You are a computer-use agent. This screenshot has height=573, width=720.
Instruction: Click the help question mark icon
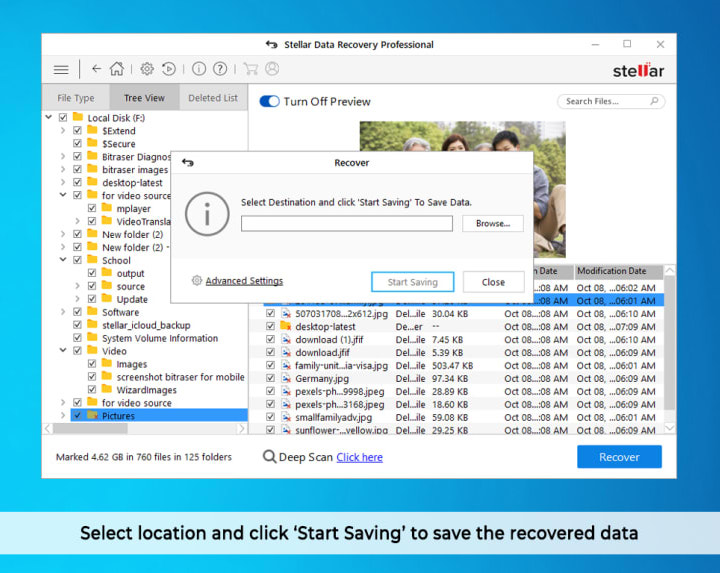tap(220, 69)
